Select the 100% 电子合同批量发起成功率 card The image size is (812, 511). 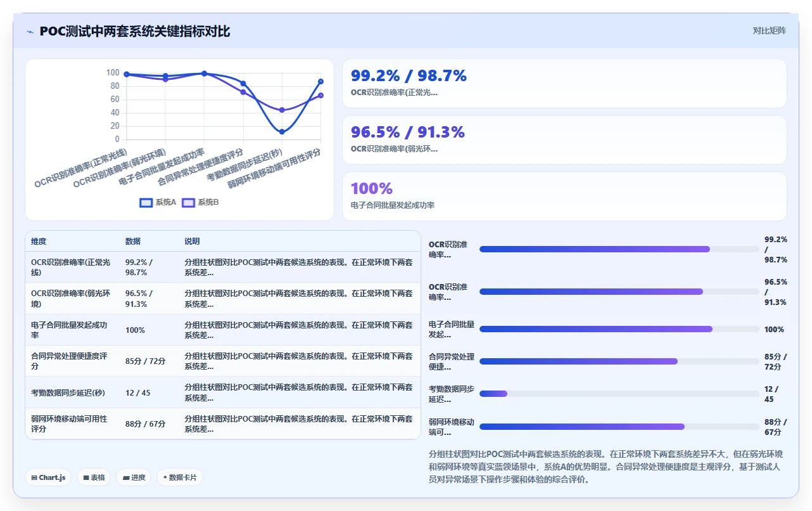564,196
